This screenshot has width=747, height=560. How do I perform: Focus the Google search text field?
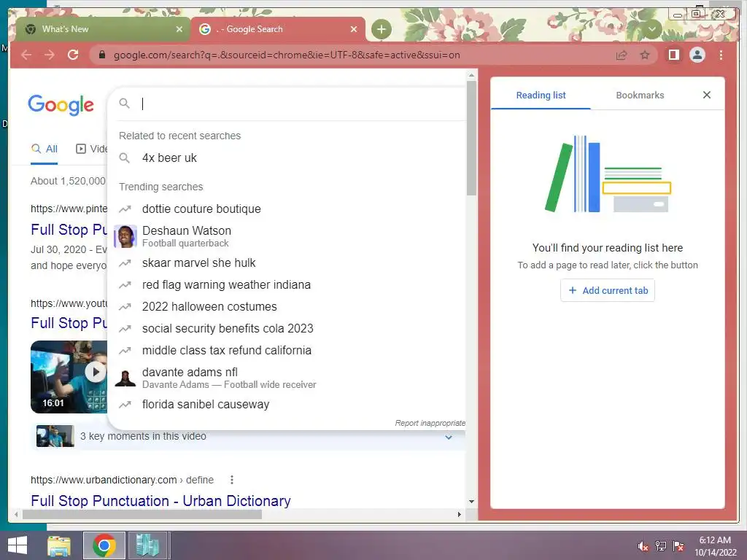tap(302, 104)
